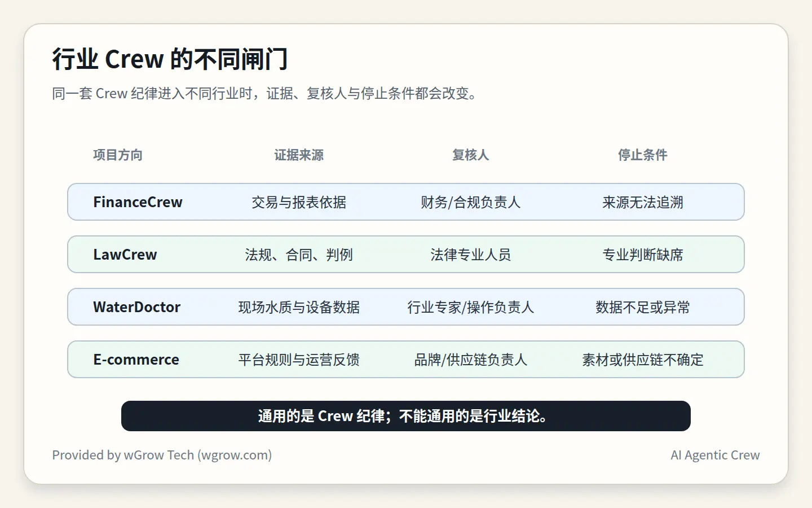Select the LawCrew row label
Image resolution: width=812 pixels, height=508 pixels.
coord(125,255)
